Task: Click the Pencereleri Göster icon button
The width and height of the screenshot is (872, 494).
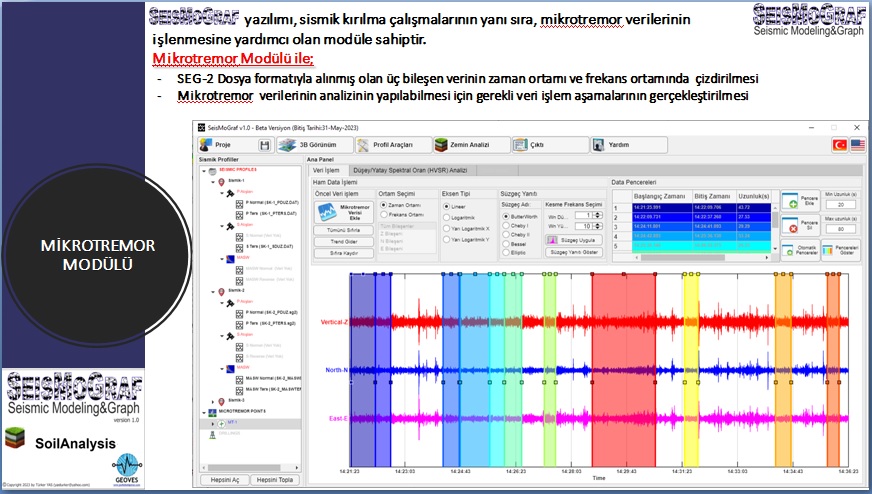Action: click(x=840, y=250)
